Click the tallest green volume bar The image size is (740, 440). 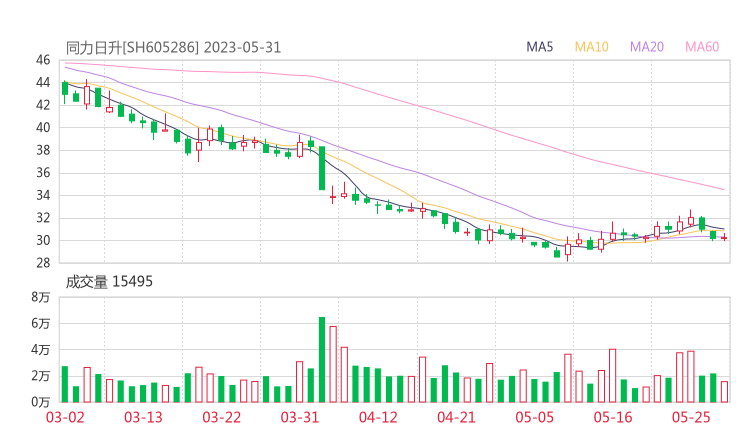click(x=322, y=360)
